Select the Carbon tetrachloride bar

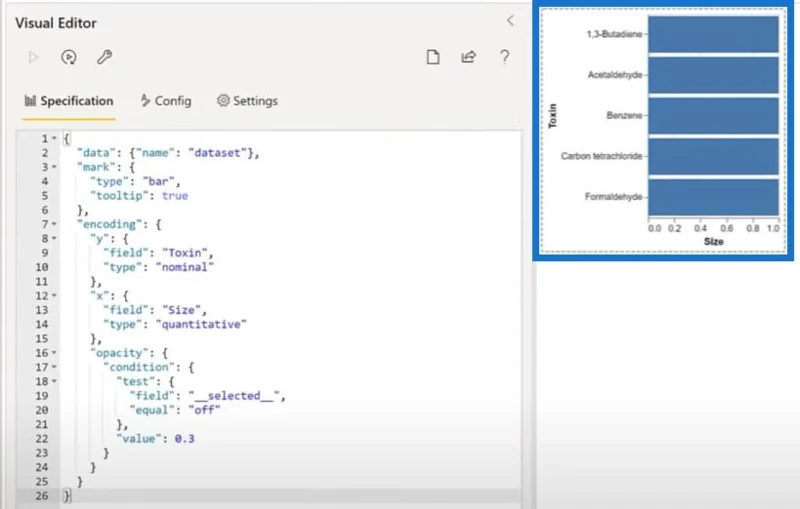pos(713,157)
